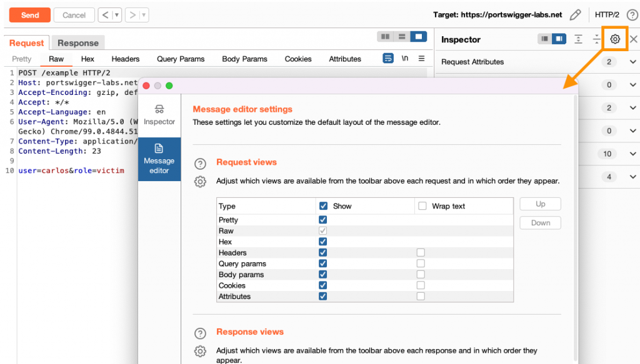Switch to the Response tab
The height and width of the screenshot is (364, 640).
[78, 43]
